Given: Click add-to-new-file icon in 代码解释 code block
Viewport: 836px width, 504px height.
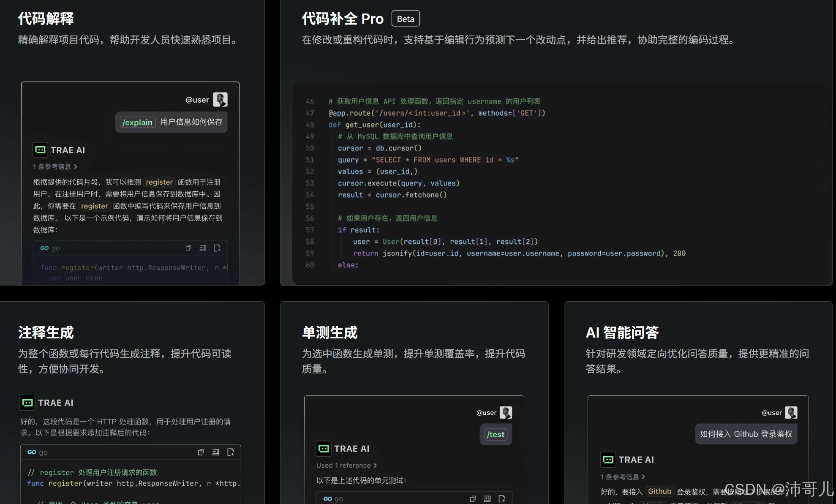Looking at the screenshot, I should (217, 248).
